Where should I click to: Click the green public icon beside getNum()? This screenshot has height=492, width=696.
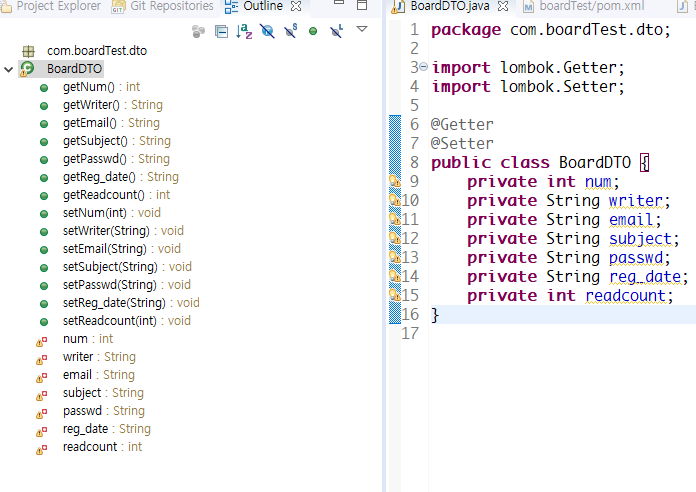tap(44, 88)
